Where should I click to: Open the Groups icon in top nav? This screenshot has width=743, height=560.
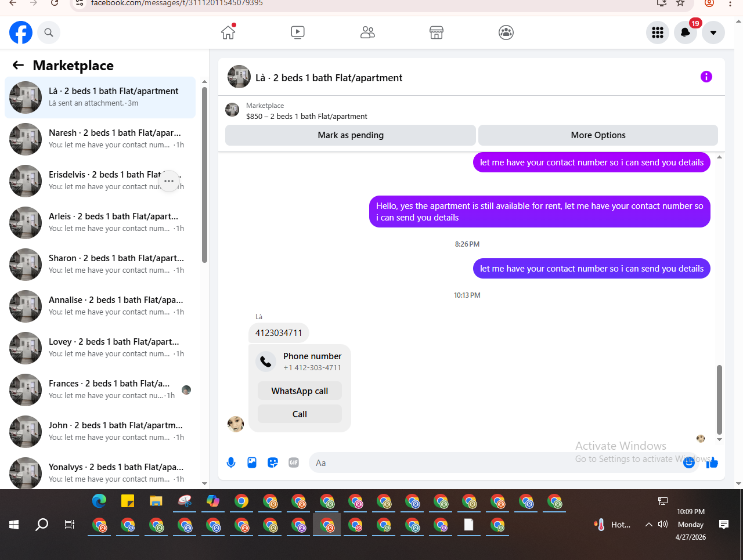(506, 32)
